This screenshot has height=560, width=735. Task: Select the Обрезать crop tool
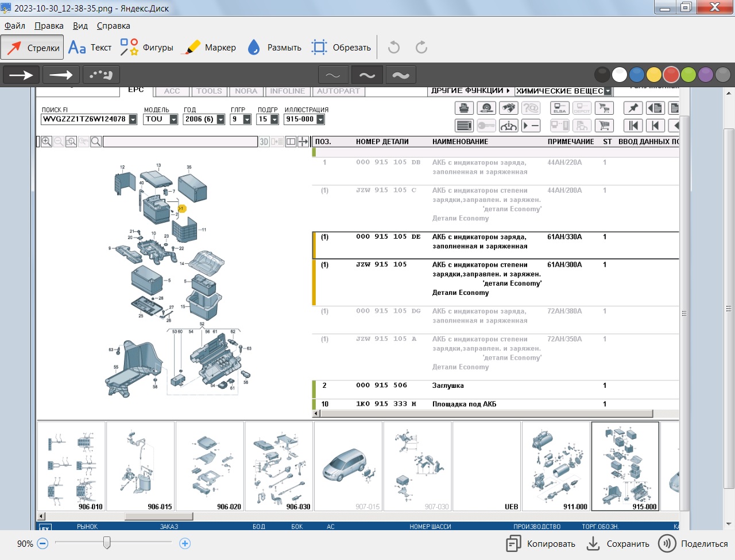coord(341,48)
